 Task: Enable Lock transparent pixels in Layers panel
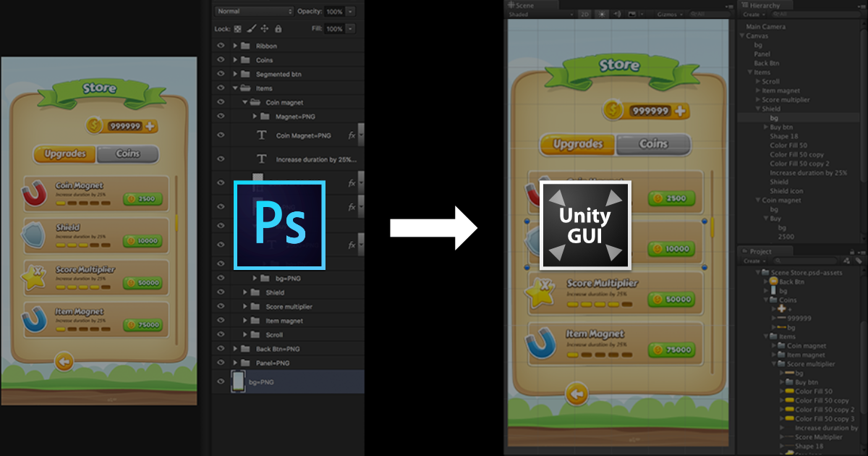coord(238,28)
